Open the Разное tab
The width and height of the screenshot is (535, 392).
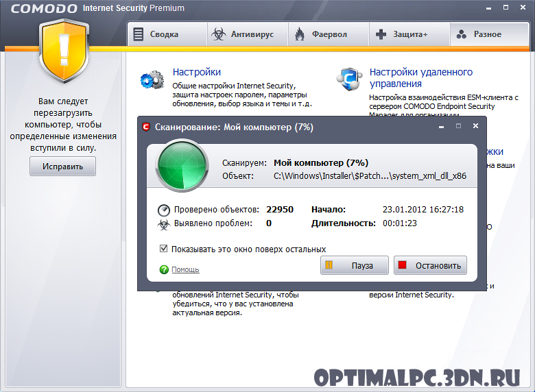coord(490,34)
